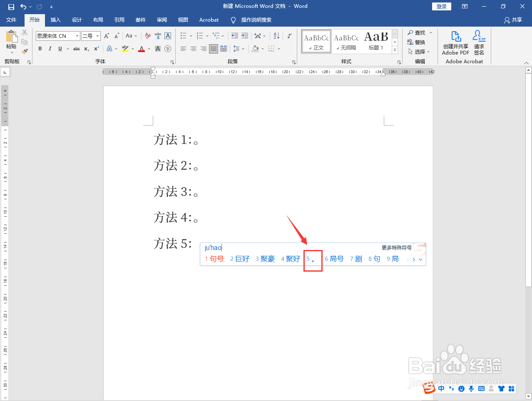Expand the styles gallery more arrow
This screenshot has height=401, width=532.
coord(395,50)
